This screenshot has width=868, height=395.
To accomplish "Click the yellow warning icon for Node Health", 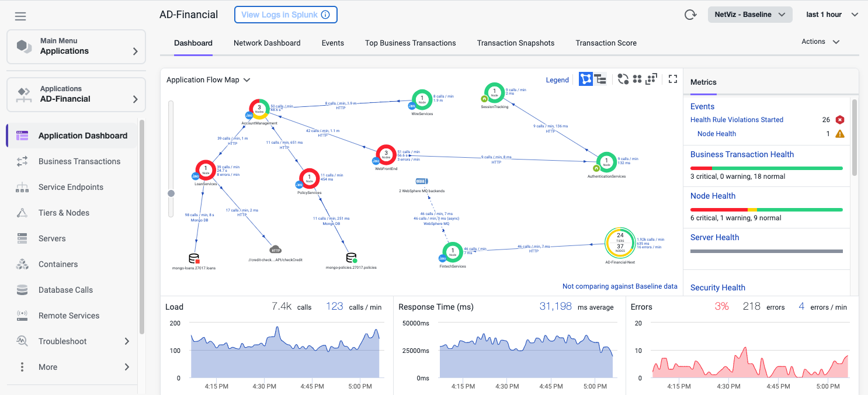I will 840,134.
